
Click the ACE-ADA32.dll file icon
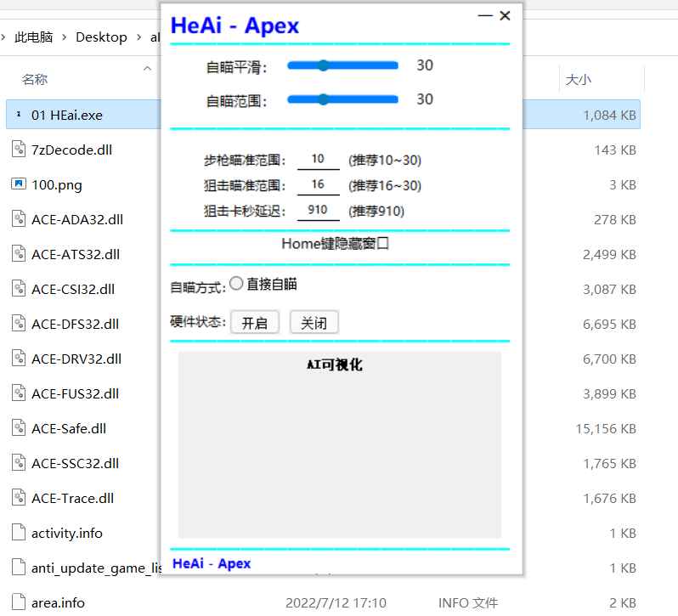pyautogui.click(x=18, y=218)
